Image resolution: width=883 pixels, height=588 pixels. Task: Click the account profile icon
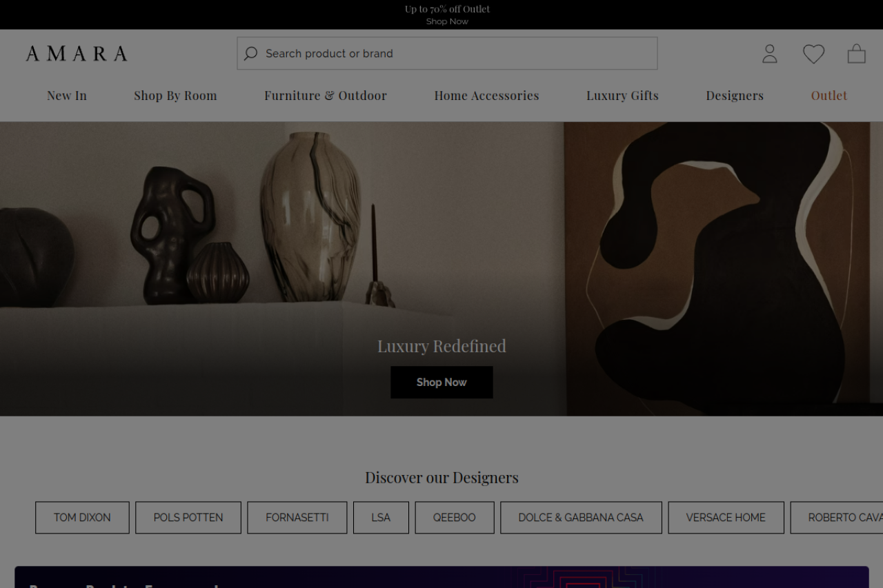pos(770,54)
